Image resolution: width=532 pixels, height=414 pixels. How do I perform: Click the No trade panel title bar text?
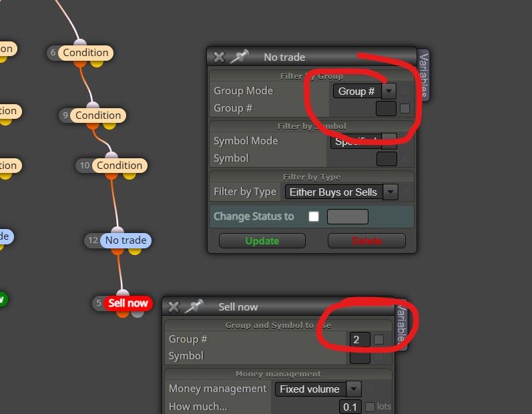click(x=284, y=57)
